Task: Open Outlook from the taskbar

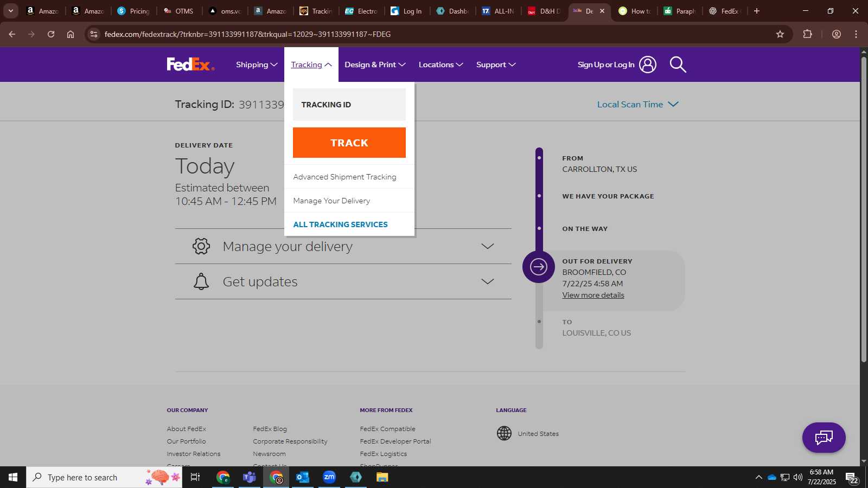Action: tap(303, 477)
